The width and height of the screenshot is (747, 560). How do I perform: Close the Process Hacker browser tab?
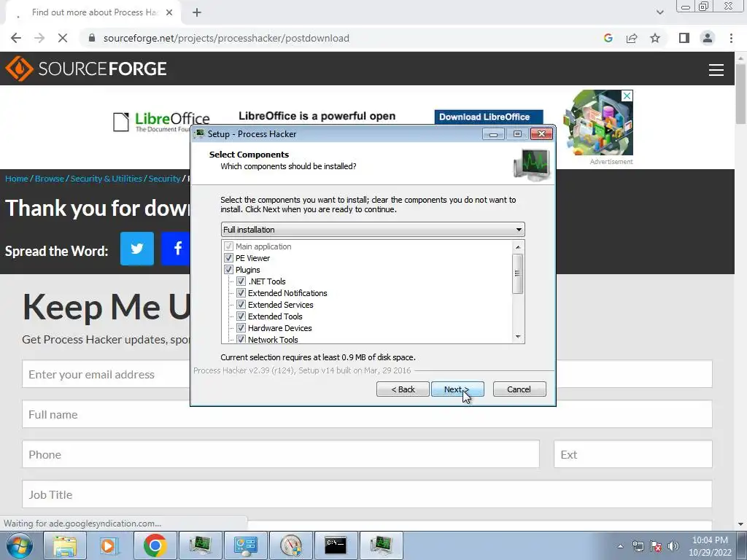click(x=169, y=13)
